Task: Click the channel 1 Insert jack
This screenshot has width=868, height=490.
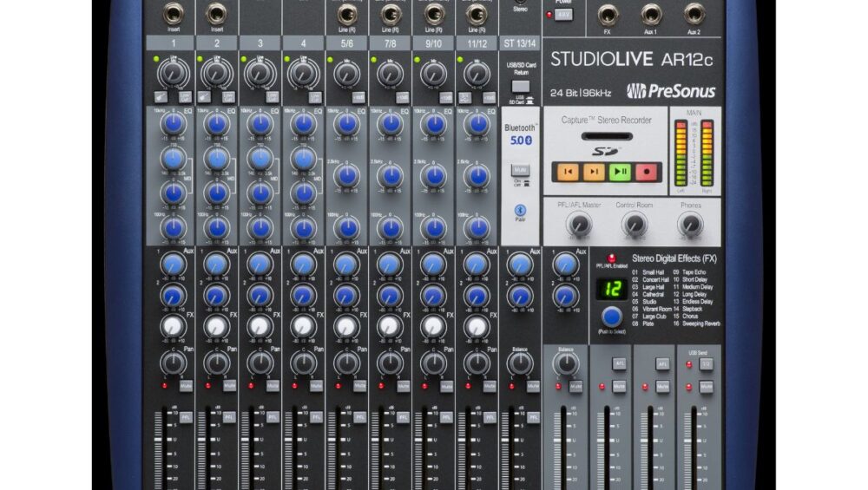Action: (174, 14)
